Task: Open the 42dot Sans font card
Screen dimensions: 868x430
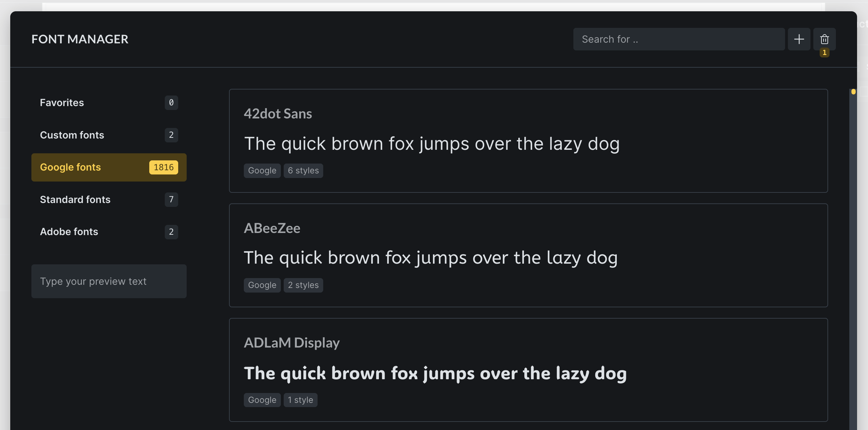Action: point(528,141)
